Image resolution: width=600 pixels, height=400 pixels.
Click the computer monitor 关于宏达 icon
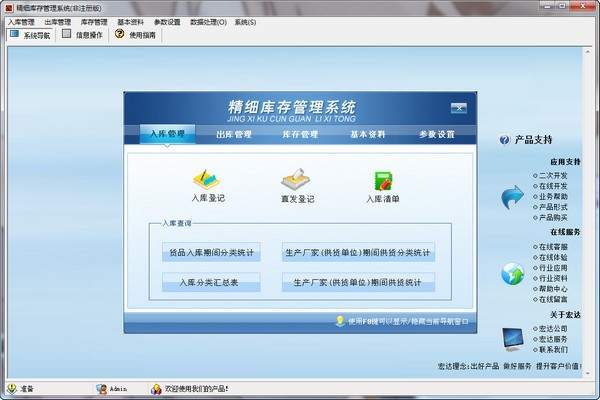tap(514, 339)
